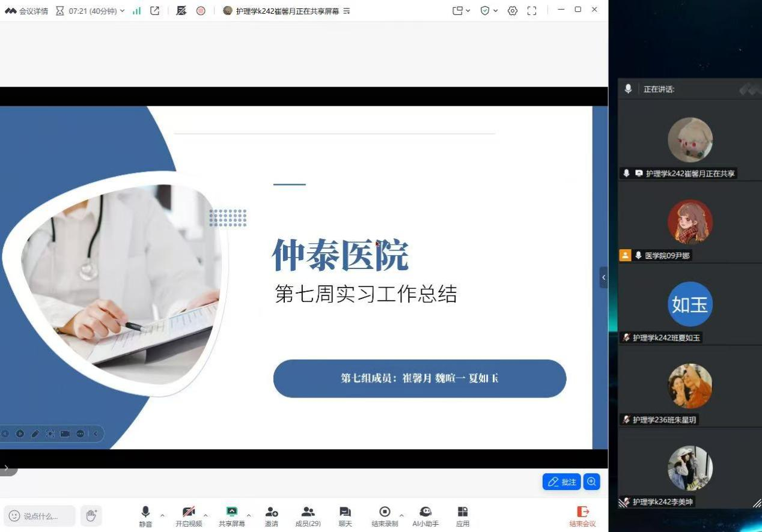Image resolution: width=762 pixels, height=532 pixels.
Task: Open the AI小助手 assistant
Action: [425, 515]
